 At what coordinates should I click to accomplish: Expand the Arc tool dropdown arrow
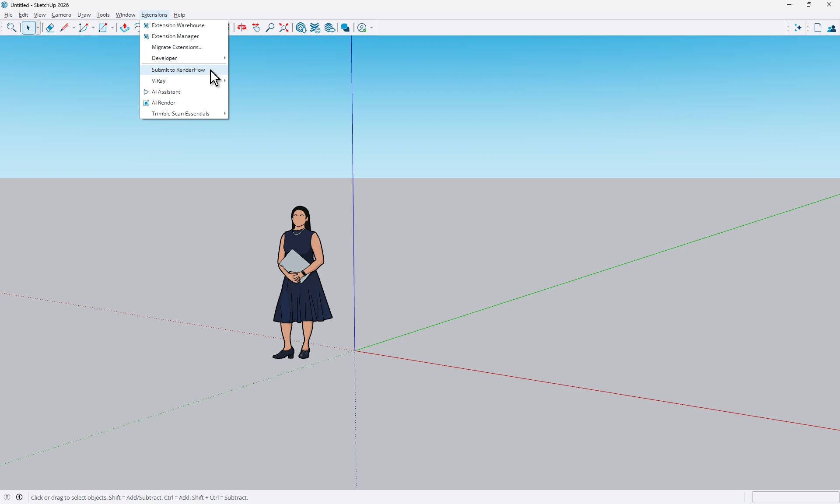click(93, 28)
